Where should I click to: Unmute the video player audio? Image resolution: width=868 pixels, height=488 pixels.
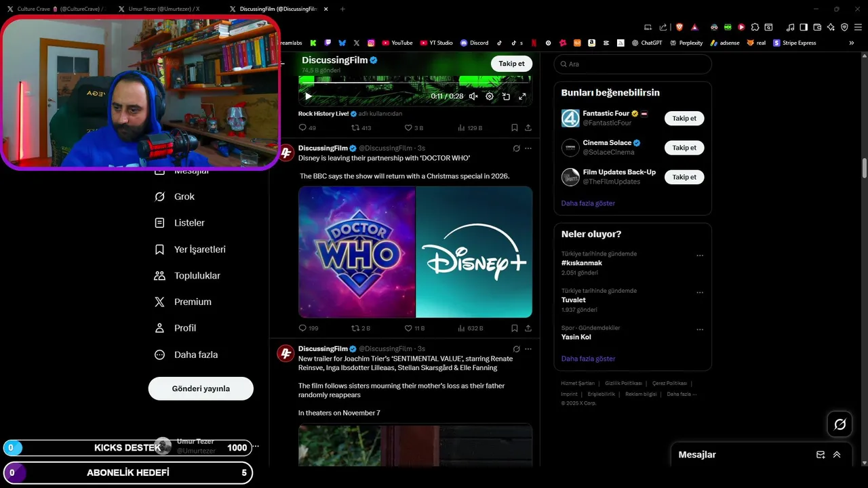[x=473, y=96]
